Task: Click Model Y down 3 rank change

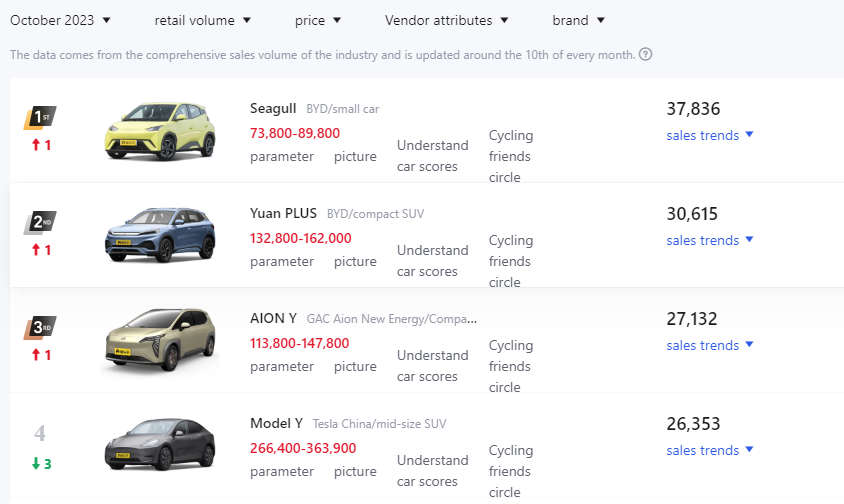Action: [x=41, y=464]
